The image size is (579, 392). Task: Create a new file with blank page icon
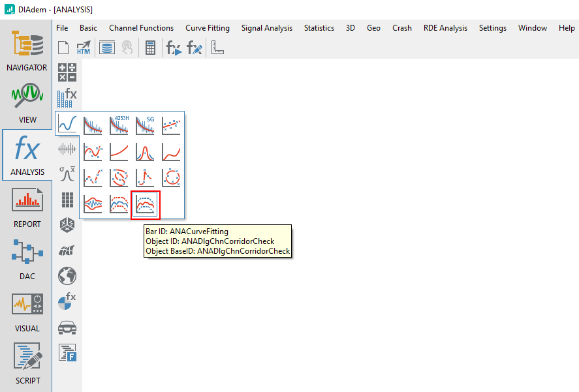click(x=63, y=48)
